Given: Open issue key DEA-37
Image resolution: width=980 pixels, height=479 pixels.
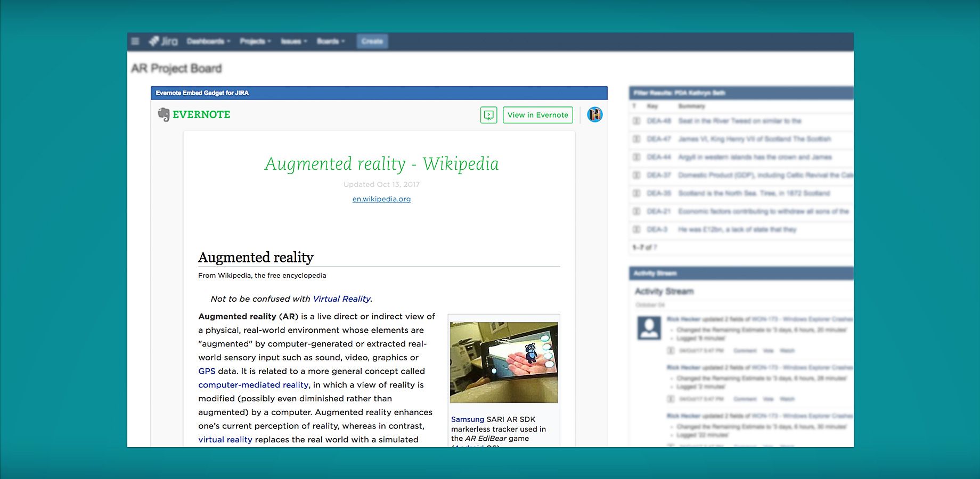Looking at the screenshot, I should (659, 175).
